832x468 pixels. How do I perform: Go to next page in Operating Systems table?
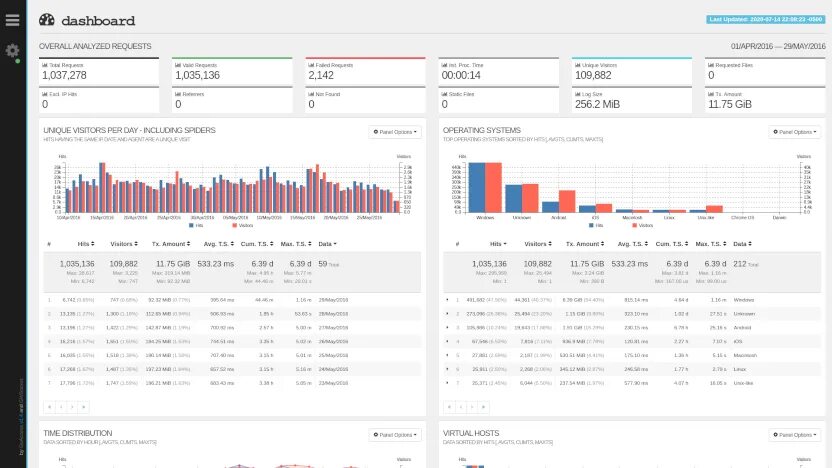click(472, 407)
